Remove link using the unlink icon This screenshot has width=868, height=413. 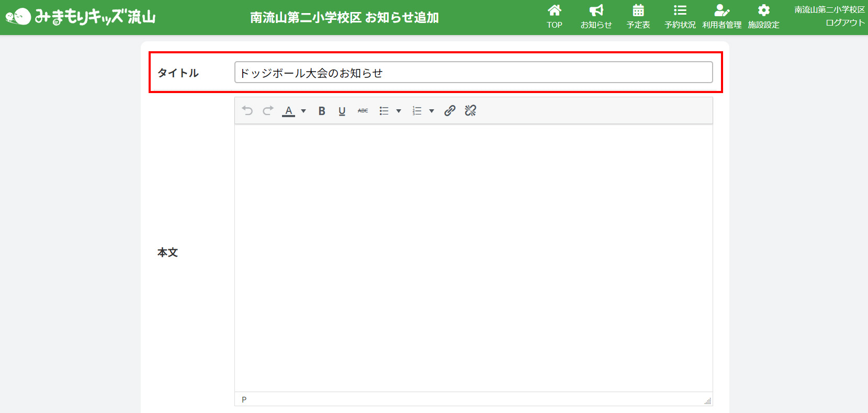470,111
